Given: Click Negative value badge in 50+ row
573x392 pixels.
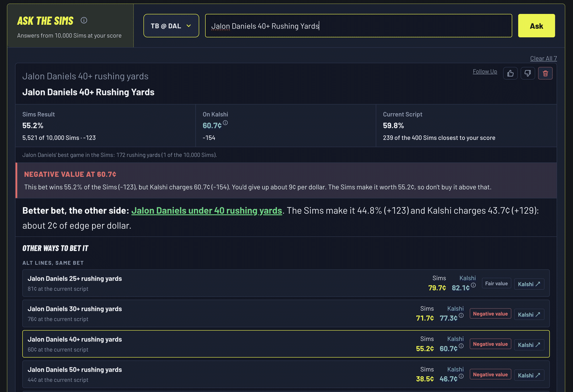Looking at the screenshot, I should click(x=490, y=375).
